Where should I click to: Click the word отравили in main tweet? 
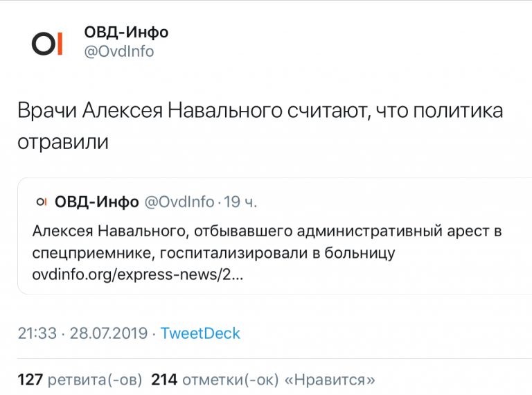[64, 142]
